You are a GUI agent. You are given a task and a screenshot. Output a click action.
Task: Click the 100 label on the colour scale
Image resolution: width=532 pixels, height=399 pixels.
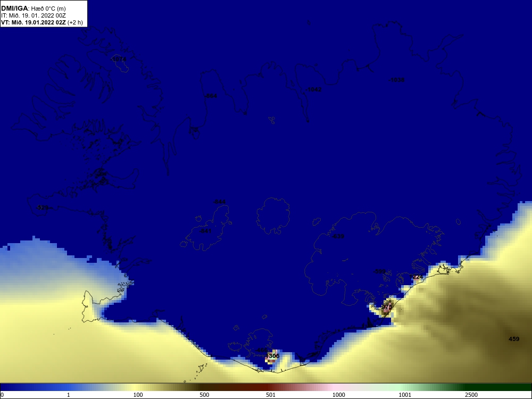point(138,395)
